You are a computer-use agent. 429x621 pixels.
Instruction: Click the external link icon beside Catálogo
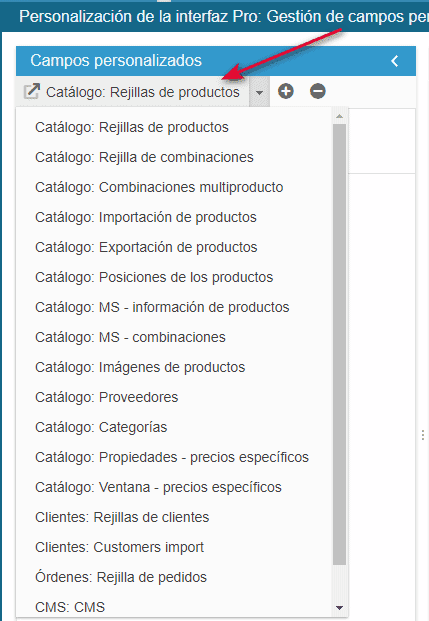(31, 91)
